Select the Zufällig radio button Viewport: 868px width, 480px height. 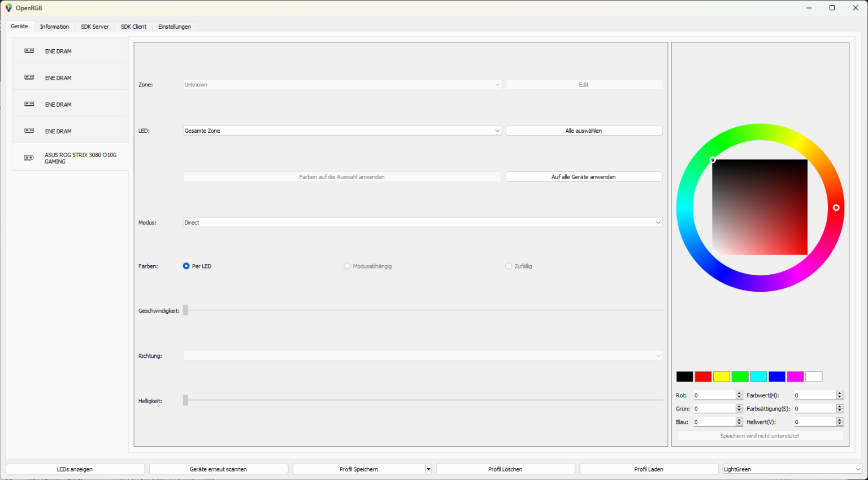[509, 266]
